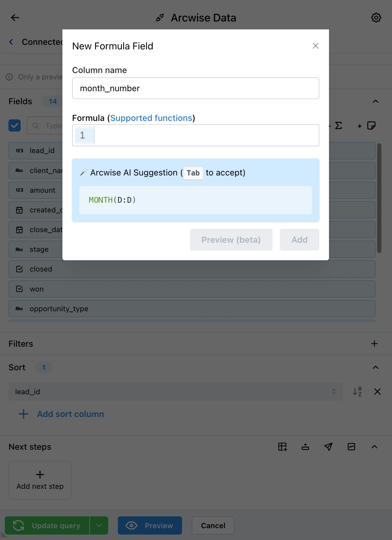Go back using the top-left arrow
The image size is (392, 540).
click(15, 18)
